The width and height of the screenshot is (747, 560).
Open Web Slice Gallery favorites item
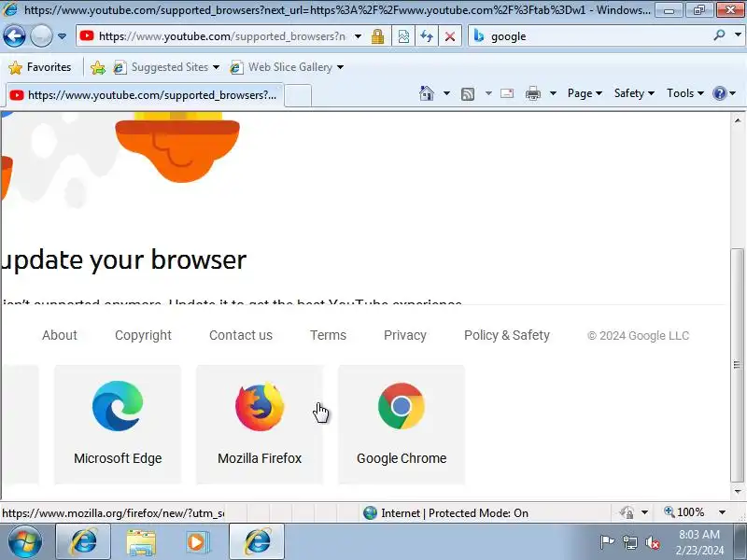pyautogui.click(x=287, y=67)
